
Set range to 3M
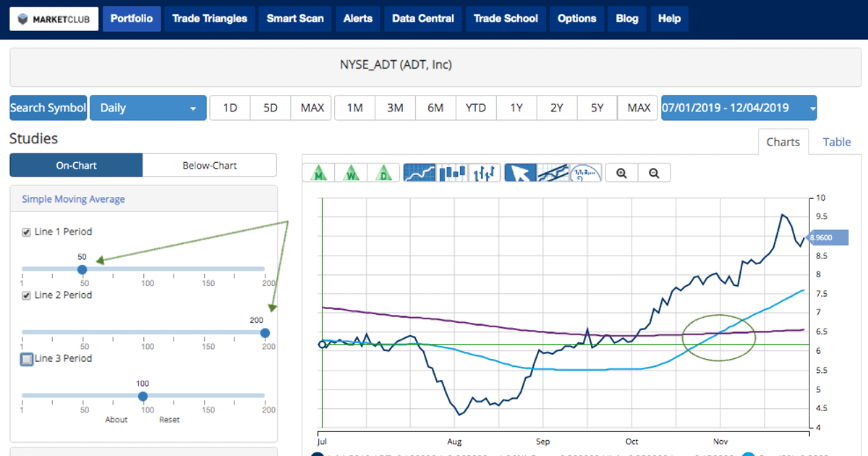(395, 108)
